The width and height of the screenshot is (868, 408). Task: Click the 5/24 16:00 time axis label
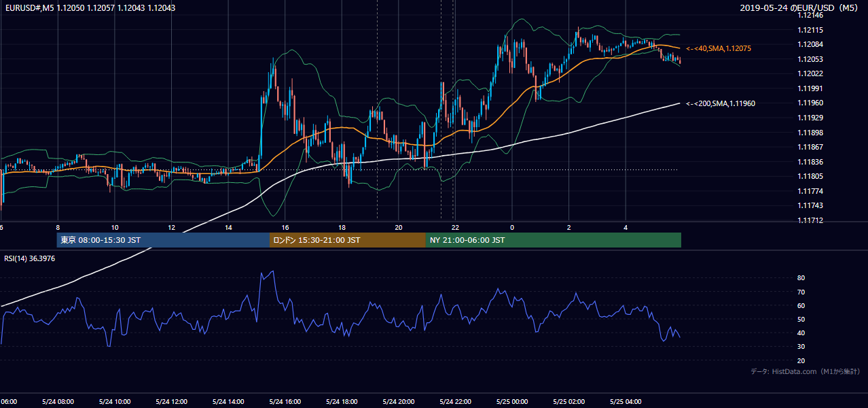(x=285, y=402)
